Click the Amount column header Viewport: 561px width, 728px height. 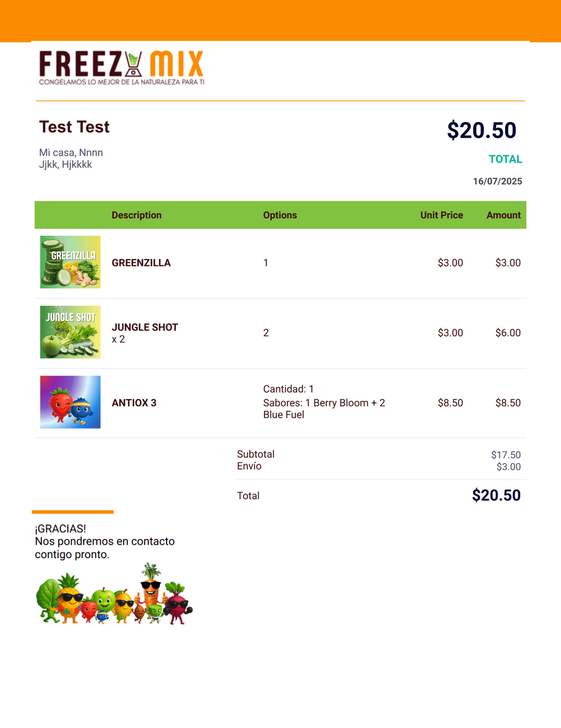point(504,215)
